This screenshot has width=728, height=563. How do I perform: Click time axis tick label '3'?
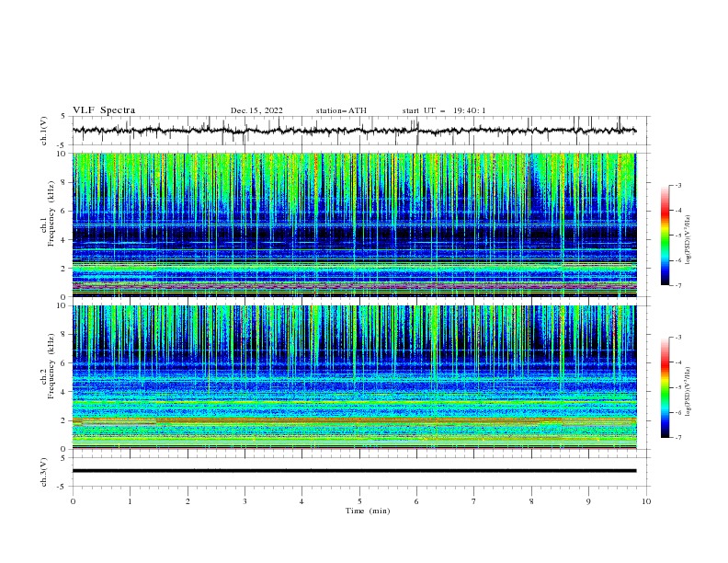coord(245,501)
